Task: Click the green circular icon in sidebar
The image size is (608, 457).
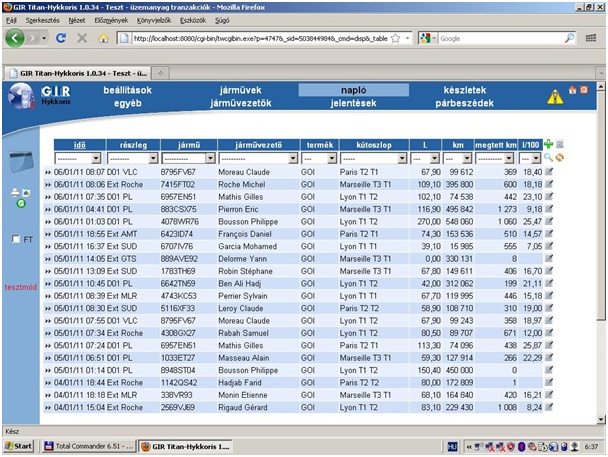Action: pos(21,203)
